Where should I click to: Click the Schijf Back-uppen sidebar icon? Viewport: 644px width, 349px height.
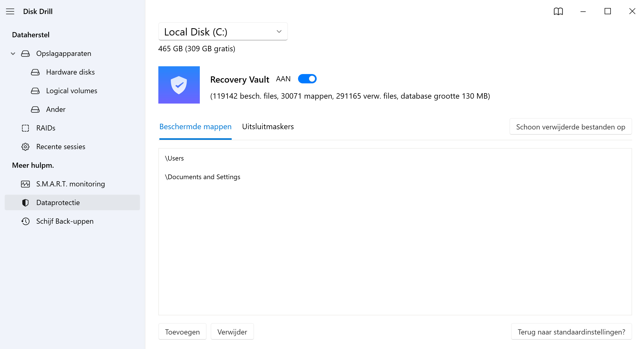coord(25,221)
